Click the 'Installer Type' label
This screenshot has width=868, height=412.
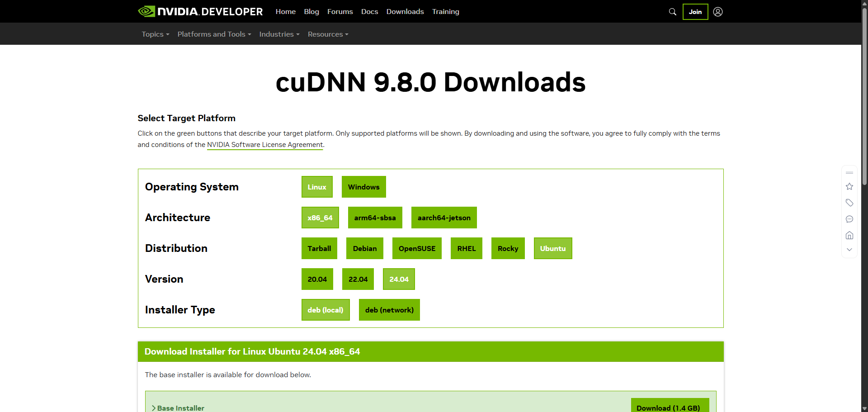click(180, 310)
